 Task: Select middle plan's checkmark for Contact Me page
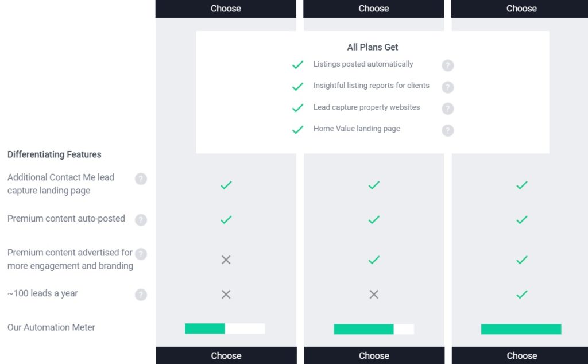(x=373, y=185)
